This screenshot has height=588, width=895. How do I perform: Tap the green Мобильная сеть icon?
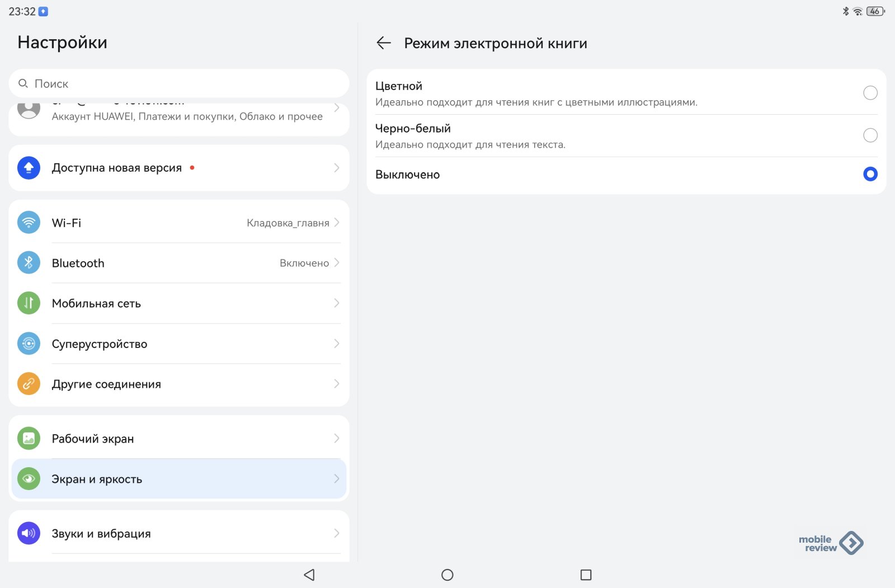click(29, 303)
